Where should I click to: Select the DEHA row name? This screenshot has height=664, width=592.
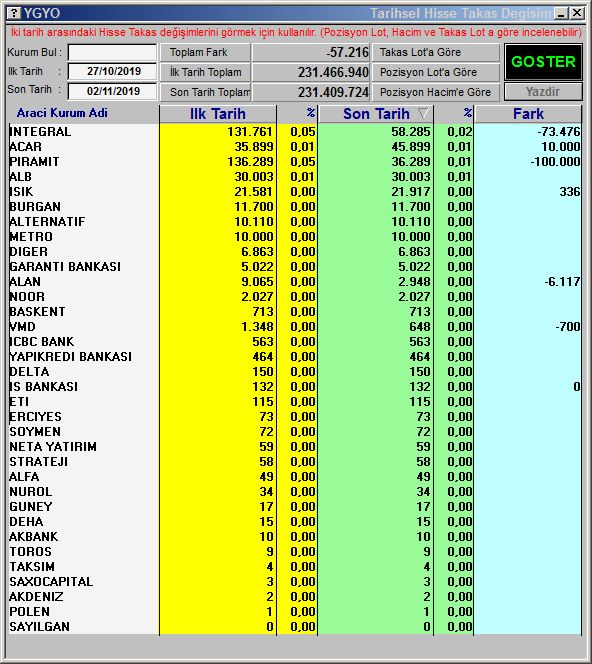click(26, 522)
